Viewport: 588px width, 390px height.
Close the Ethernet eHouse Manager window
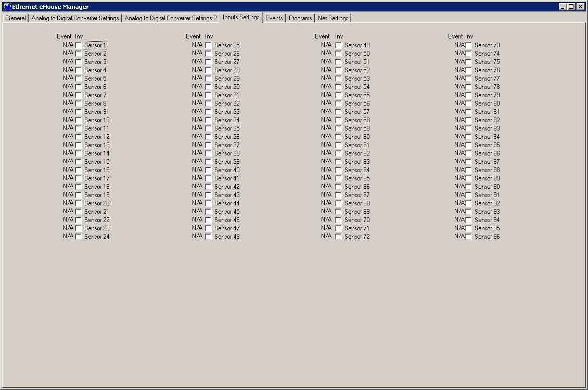(580, 6)
